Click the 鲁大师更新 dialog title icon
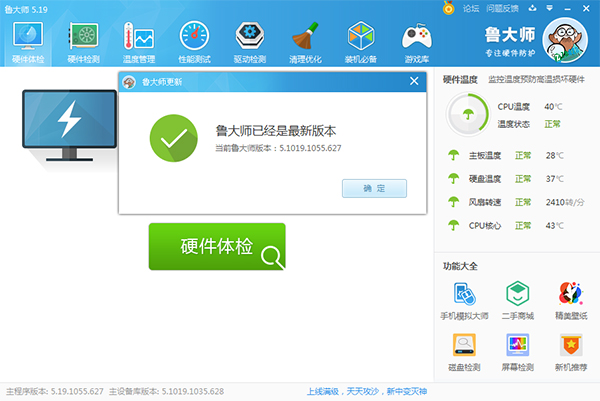The width and height of the screenshot is (600, 401). pyautogui.click(x=129, y=82)
